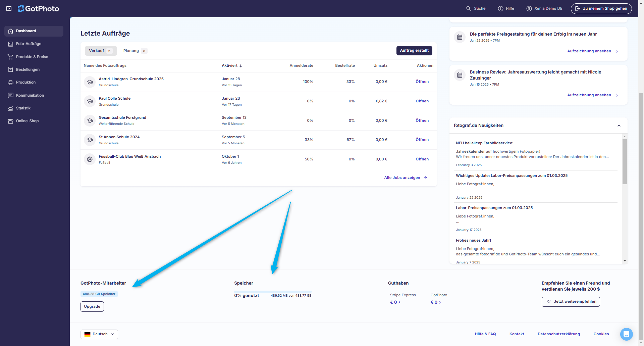Open Paul Colle Schule via Öffnen

[x=422, y=101]
